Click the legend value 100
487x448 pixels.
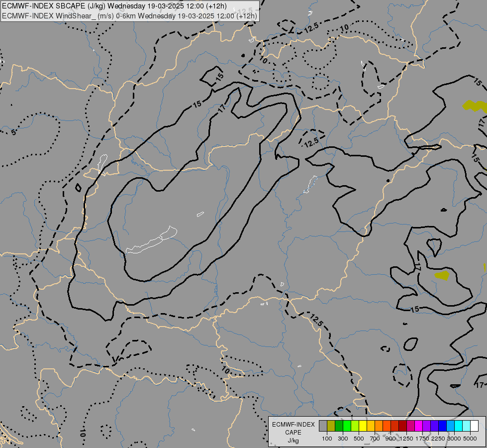327,439
